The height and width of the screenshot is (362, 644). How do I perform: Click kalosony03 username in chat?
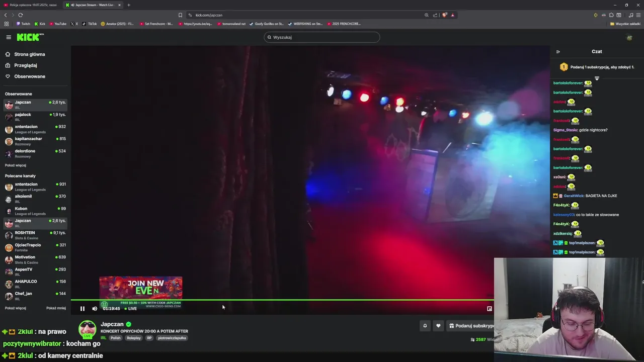563,215
